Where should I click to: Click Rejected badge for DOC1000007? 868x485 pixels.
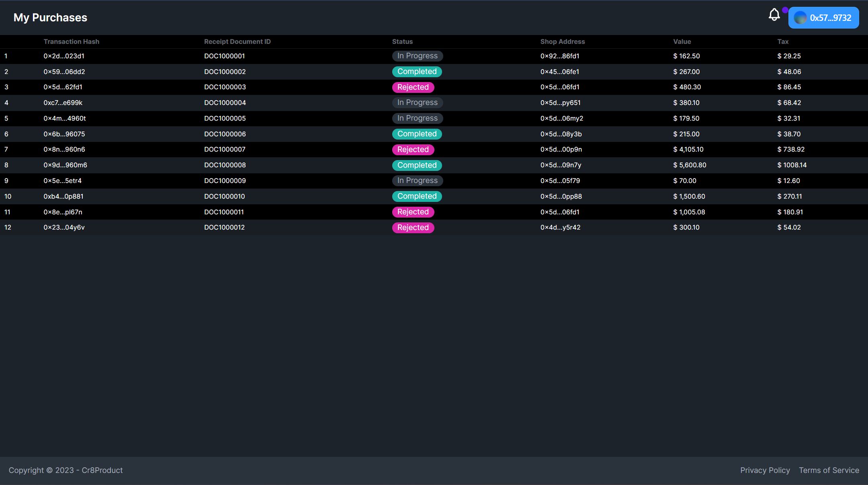413,150
